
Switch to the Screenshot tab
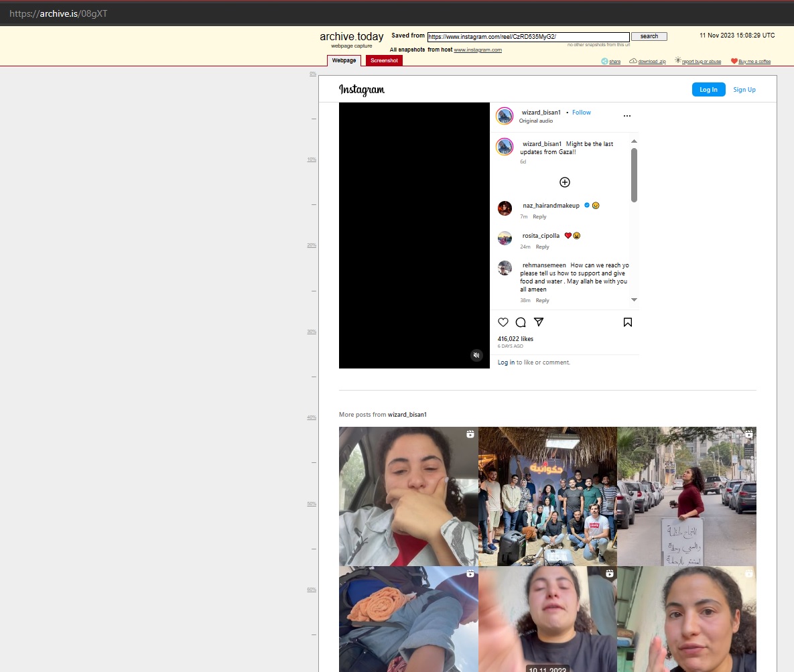click(x=384, y=61)
